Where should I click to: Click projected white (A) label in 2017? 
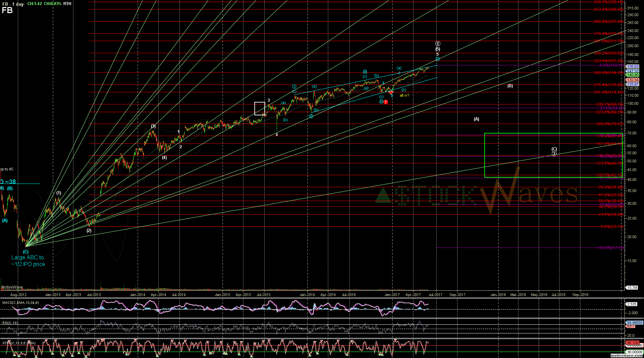pyautogui.click(x=476, y=119)
